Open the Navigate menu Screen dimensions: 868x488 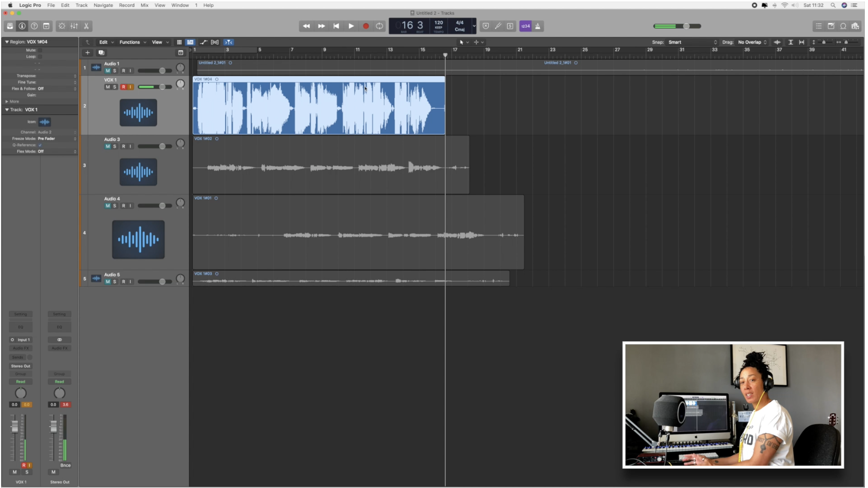[x=103, y=5]
